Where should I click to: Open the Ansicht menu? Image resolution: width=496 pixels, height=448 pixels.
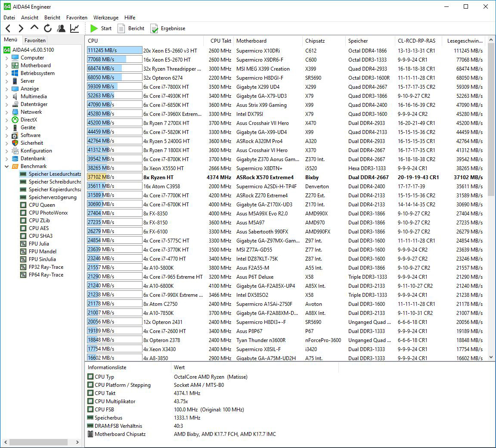(x=30, y=18)
